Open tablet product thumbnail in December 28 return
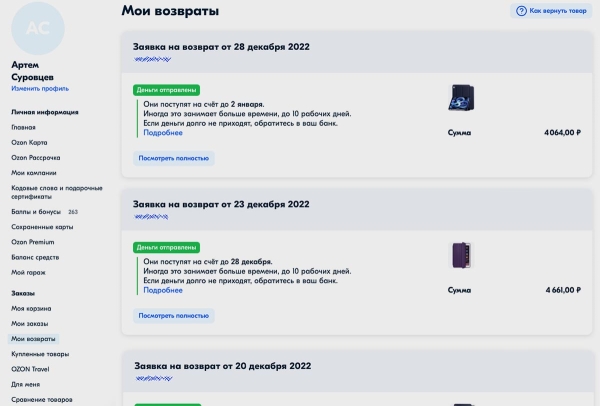Viewport: 600px width, 406px height. pyautogui.click(x=460, y=100)
